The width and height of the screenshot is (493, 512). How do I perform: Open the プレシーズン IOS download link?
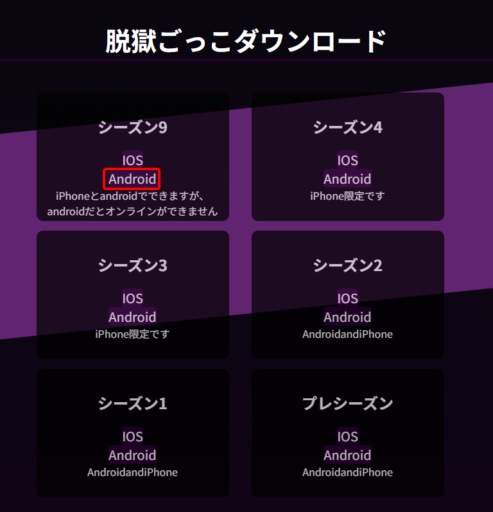point(347,436)
